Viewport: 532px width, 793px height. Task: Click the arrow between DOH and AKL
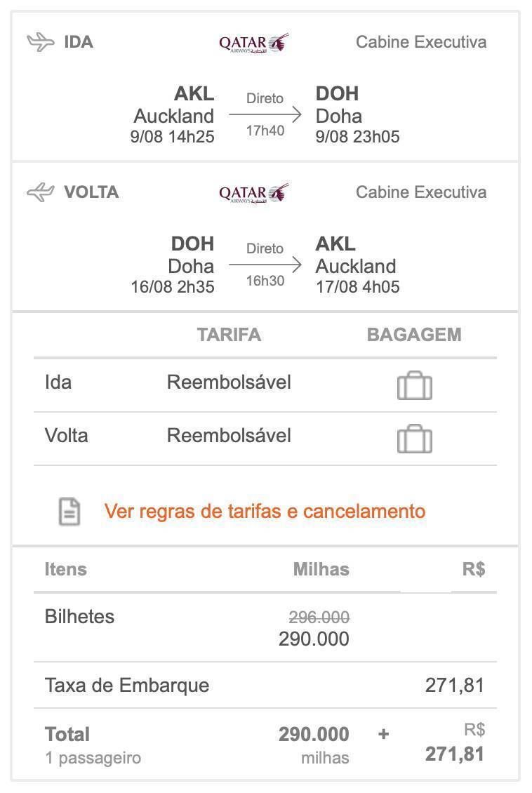click(x=265, y=265)
